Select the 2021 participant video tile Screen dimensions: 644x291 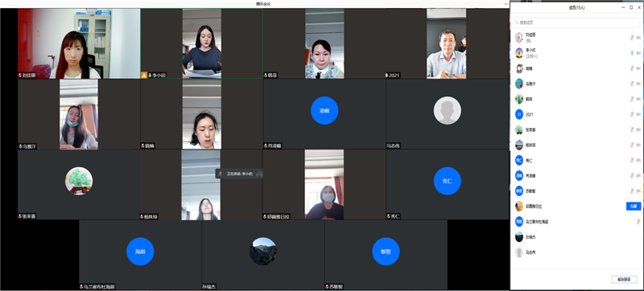[x=448, y=43]
